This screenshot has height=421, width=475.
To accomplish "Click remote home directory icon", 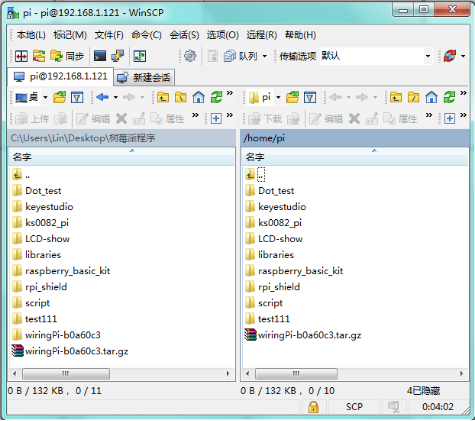I will tap(431, 98).
